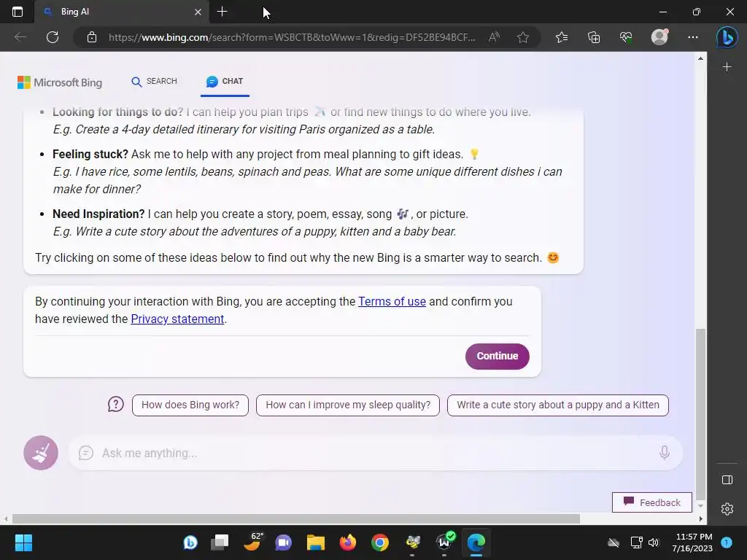The image size is (747, 560).
Task: Go back to previous page
Action: point(20,37)
